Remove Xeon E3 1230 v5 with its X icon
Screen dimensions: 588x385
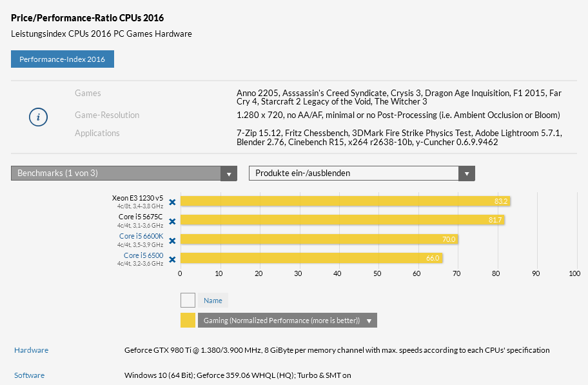coord(172,202)
